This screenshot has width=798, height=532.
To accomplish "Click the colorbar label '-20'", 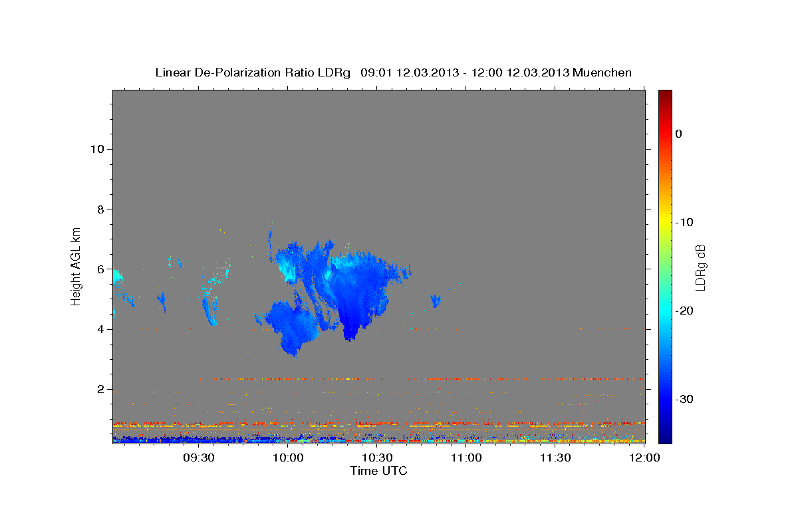I will point(684,311).
